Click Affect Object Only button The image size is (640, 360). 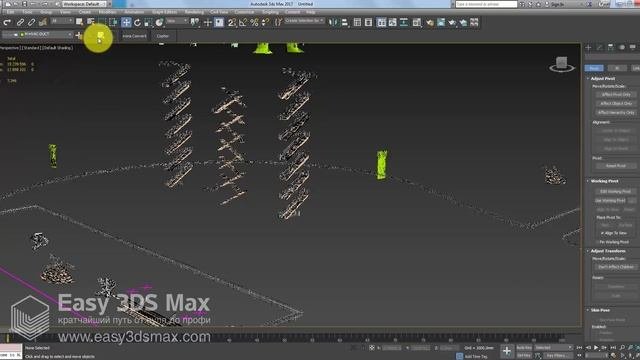coord(616,103)
